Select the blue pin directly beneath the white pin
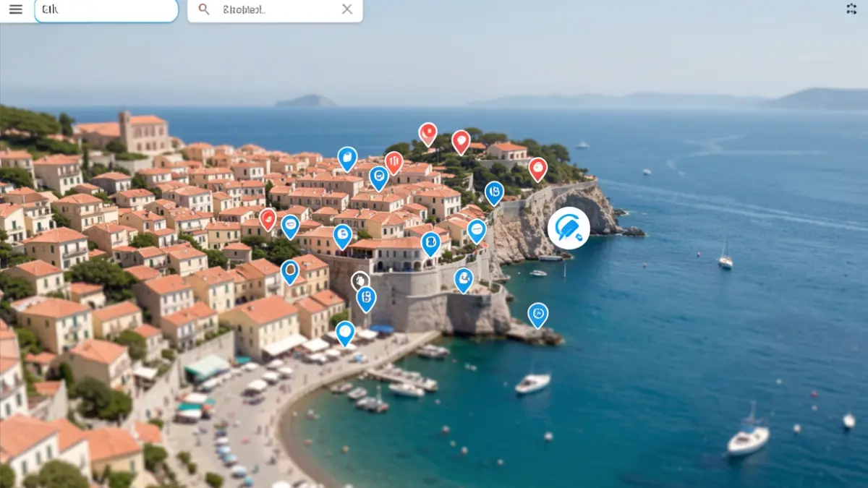Screen dimensions: 868x488 pos(366,299)
